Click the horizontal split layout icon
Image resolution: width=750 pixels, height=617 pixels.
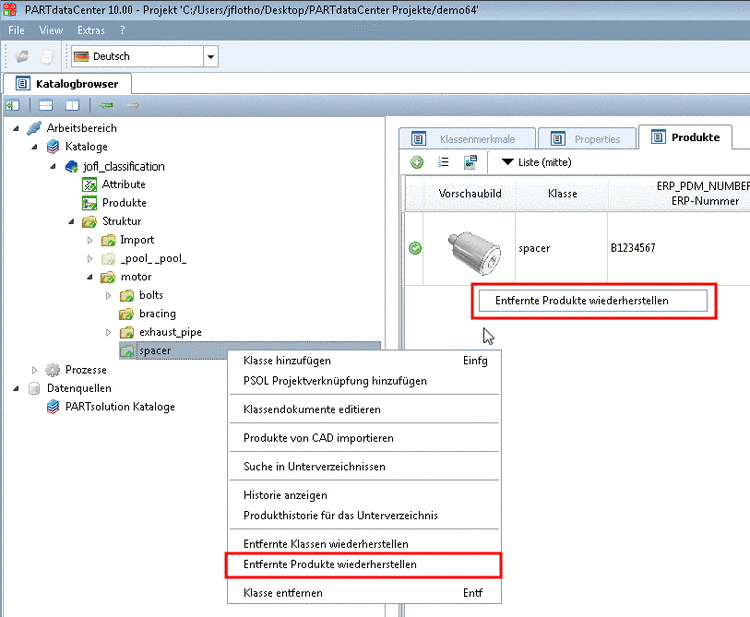(45, 105)
